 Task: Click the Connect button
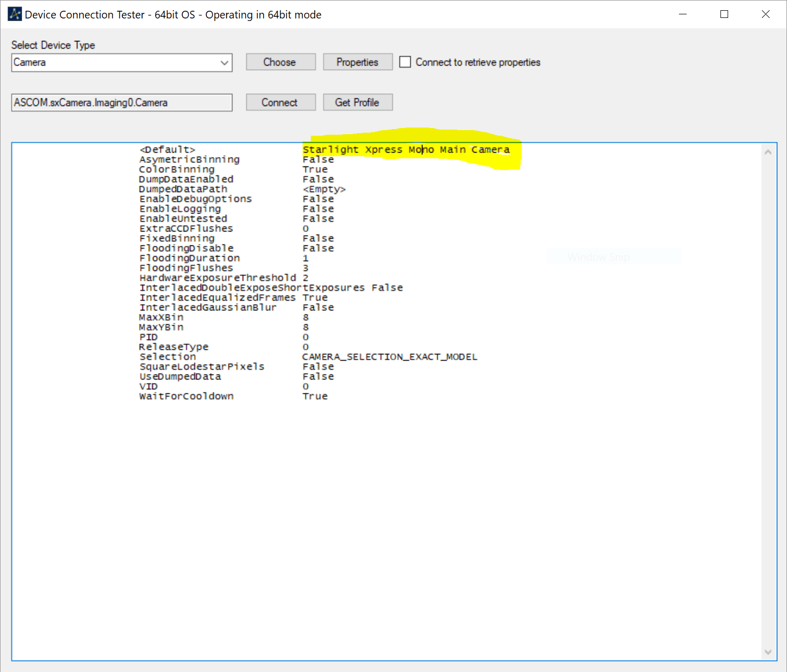(281, 102)
